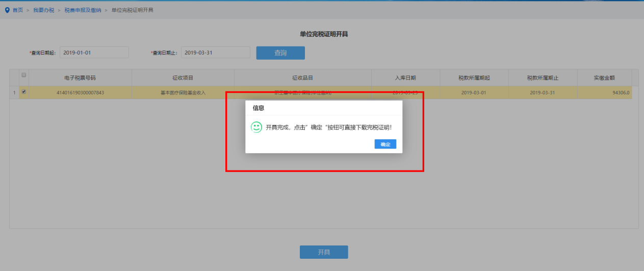Open the 税费申报及缴纳 breadcrumb link
The height and width of the screenshot is (271, 644).
83,10
